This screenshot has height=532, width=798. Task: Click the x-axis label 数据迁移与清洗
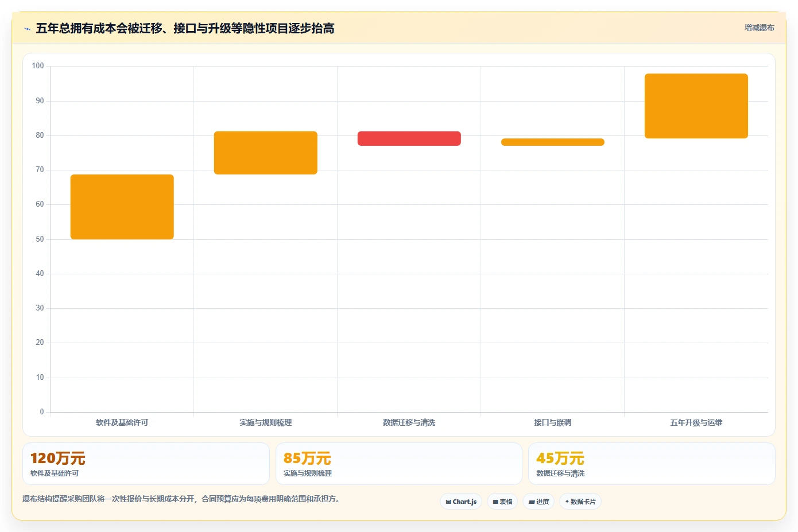coord(409,422)
